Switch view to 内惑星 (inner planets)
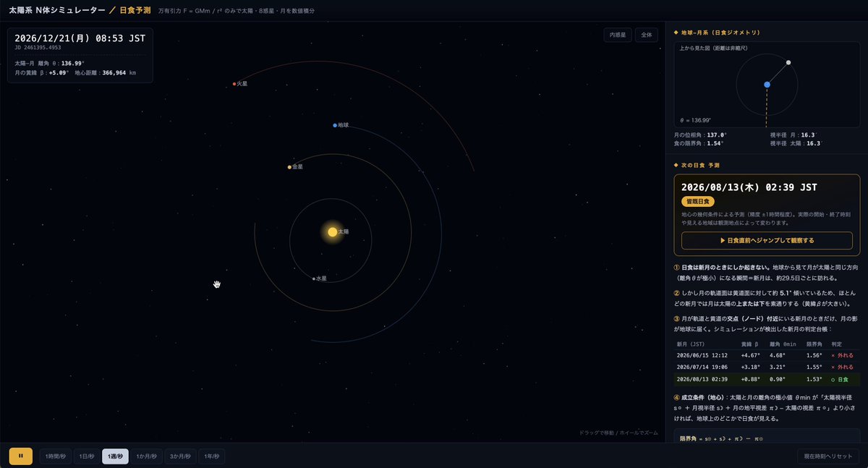Screen dimensions: 868x468 (618, 35)
